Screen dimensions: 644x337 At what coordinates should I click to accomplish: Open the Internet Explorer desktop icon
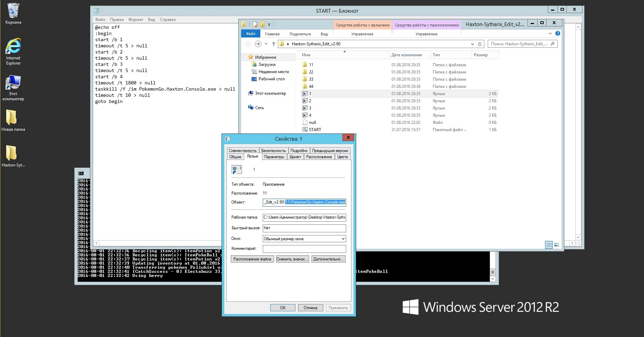pyautogui.click(x=13, y=51)
